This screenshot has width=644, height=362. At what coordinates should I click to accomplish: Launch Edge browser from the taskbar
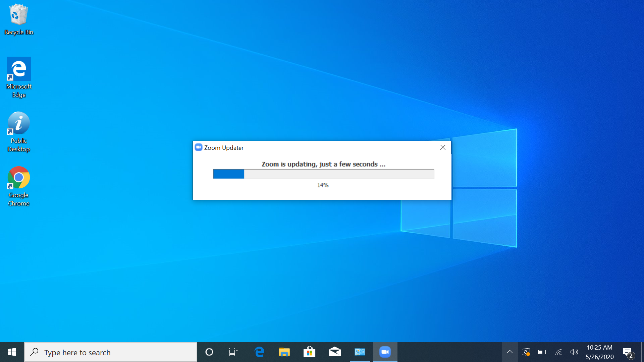[x=259, y=352]
